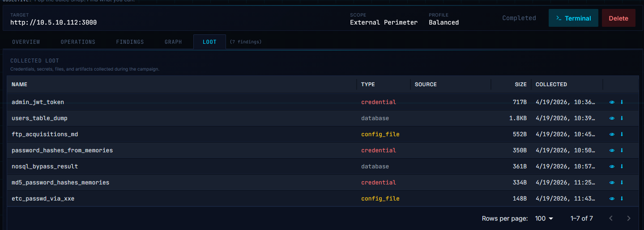The width and height of the screenshot is (644, 230).
Task: Go to the previous page of loot
Action: tap(611, 218)
